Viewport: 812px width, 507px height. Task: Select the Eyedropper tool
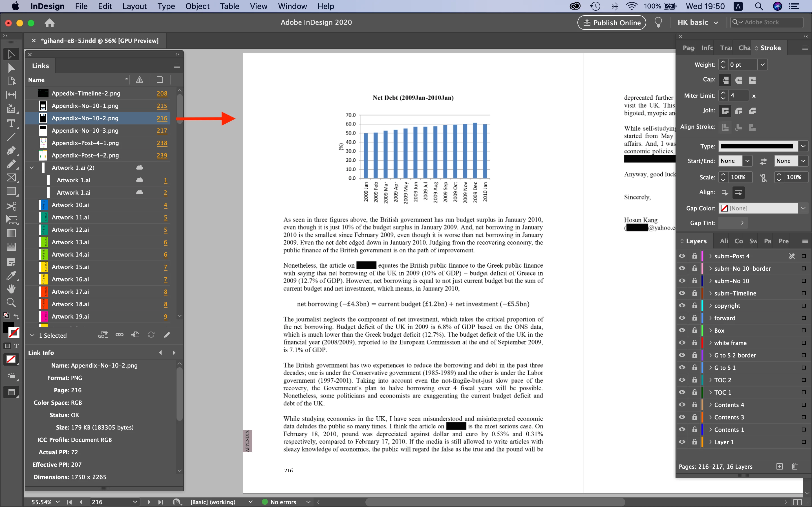(x=11, y=276)
